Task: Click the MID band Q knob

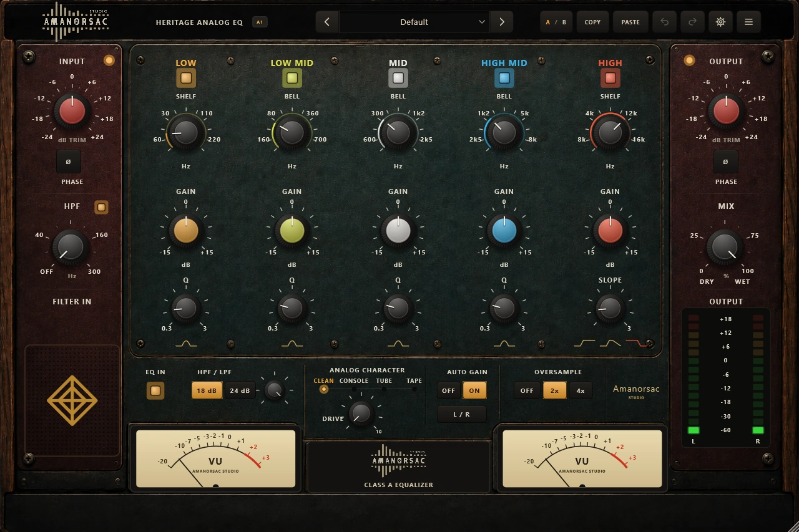Action: (398, 307)
